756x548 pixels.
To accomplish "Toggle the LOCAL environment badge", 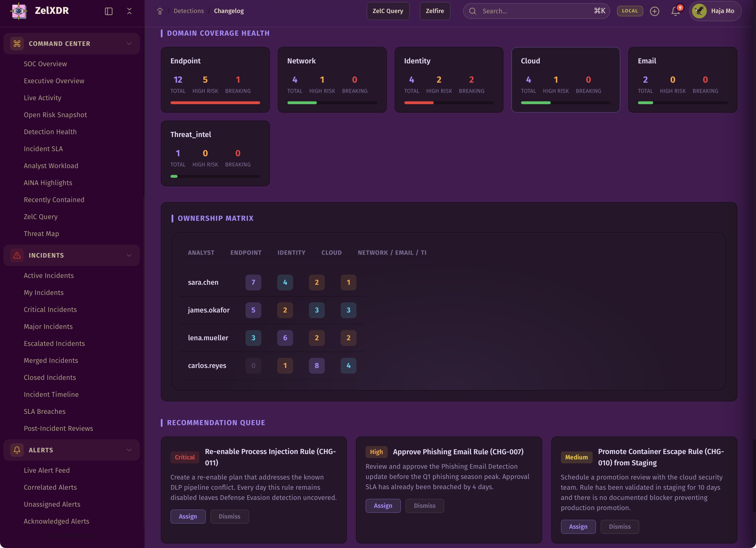I will tap(630, 11).
